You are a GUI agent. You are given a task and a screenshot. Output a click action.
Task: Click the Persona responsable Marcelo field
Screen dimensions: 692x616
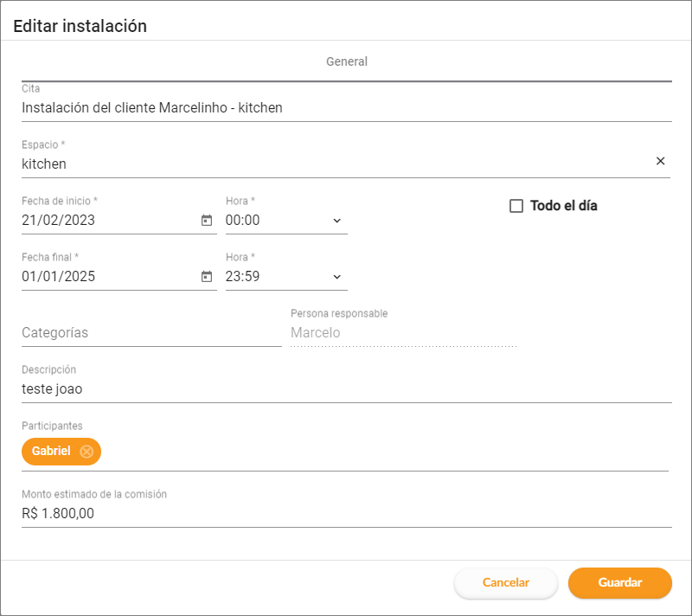[x=403, y=333]
